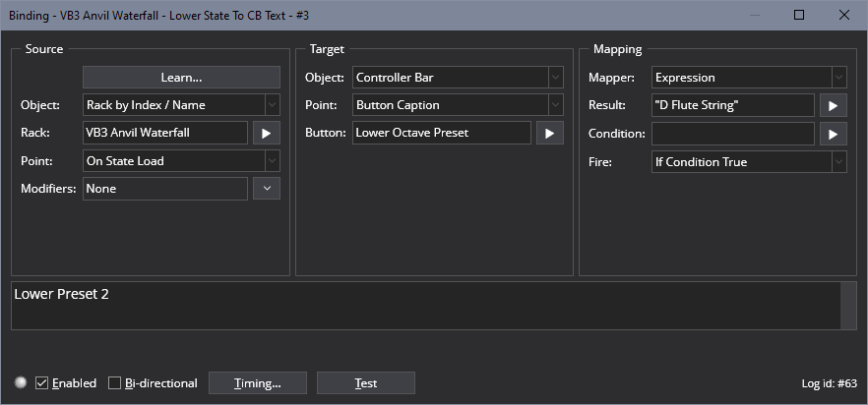This screenshot has height=405, width=868.
Task: Close the Binding dialog window
Action: tap(844, 15)
